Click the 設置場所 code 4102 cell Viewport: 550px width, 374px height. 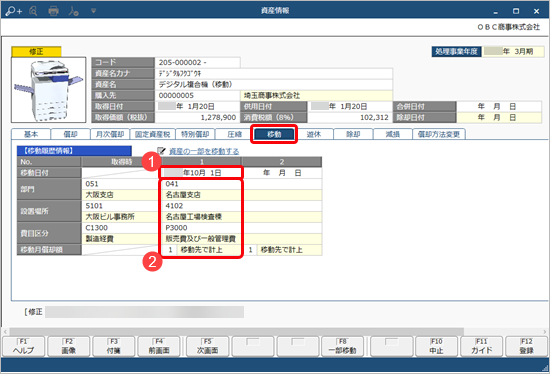click(x=202, y=206)
